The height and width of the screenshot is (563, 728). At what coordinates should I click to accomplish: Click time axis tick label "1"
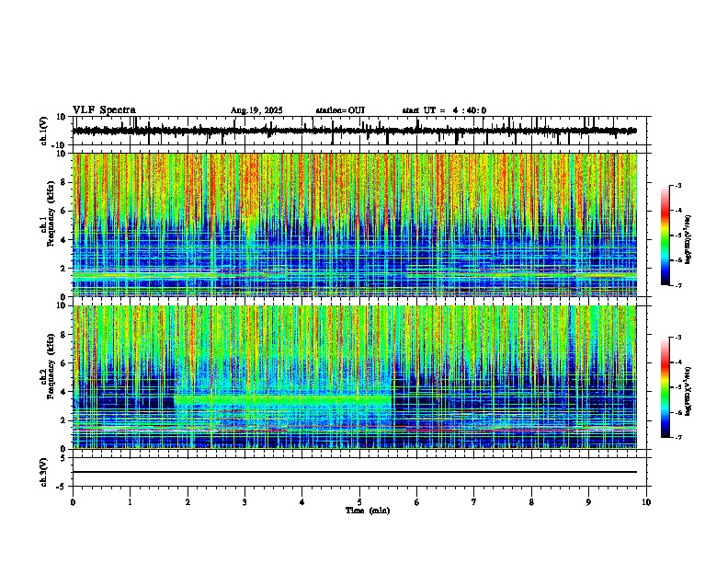coord(130,502)
